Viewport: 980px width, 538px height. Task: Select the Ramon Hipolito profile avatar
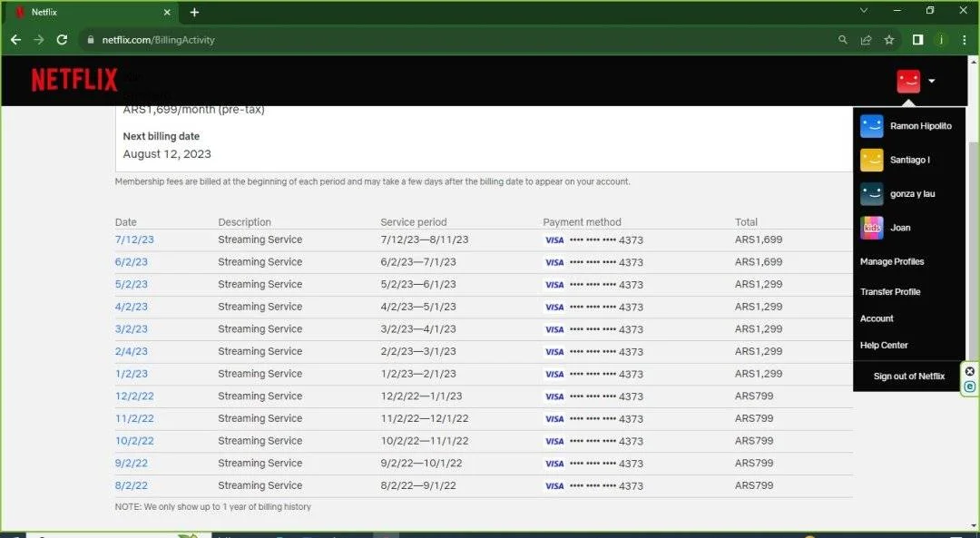(x=871, y=125)
